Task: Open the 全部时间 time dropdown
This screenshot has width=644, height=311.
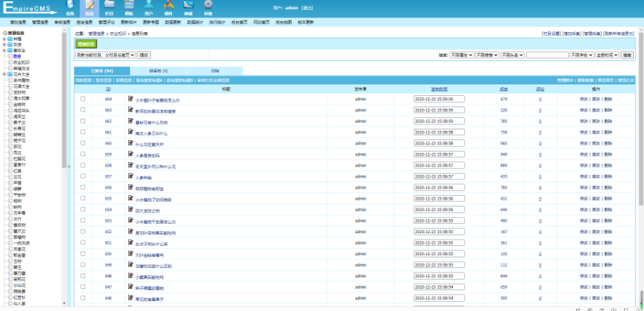Action: (x=607, y=54)
